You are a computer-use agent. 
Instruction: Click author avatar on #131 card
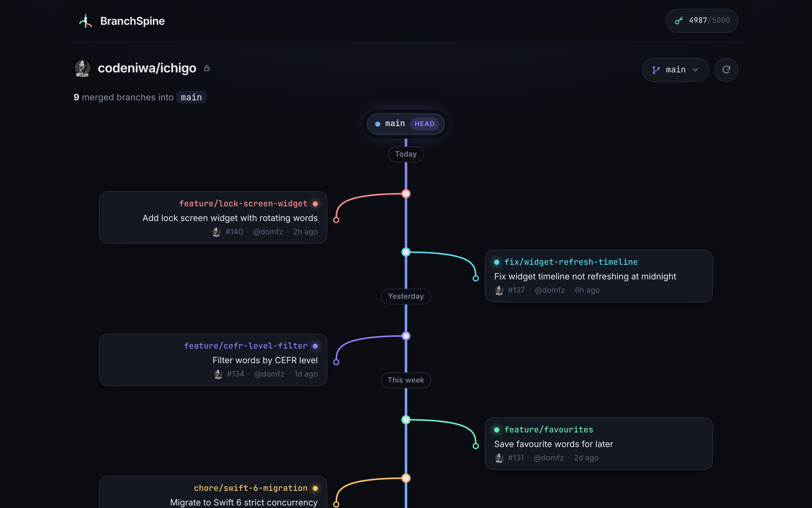tap(499, 458)
